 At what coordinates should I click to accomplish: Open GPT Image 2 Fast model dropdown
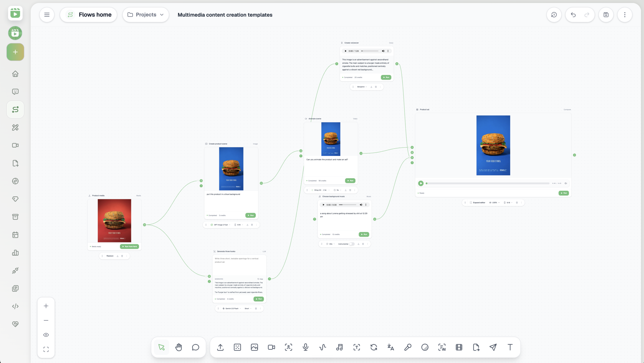point(221,225)
